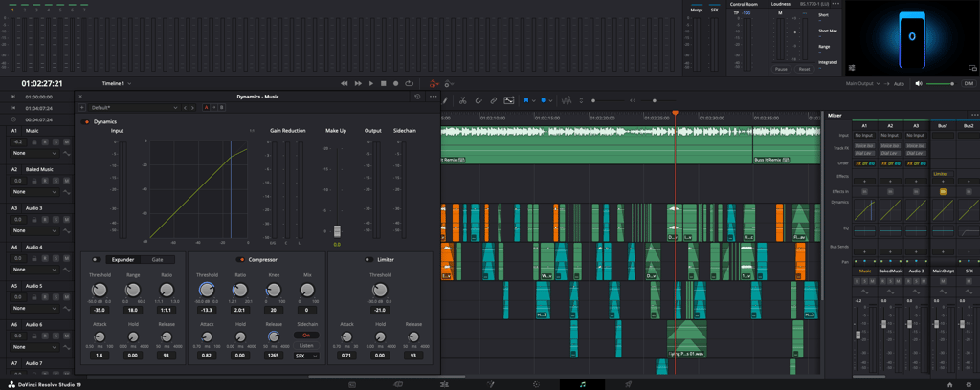
Task: Toggle the link clips chain icon
Action: (494, 100)
